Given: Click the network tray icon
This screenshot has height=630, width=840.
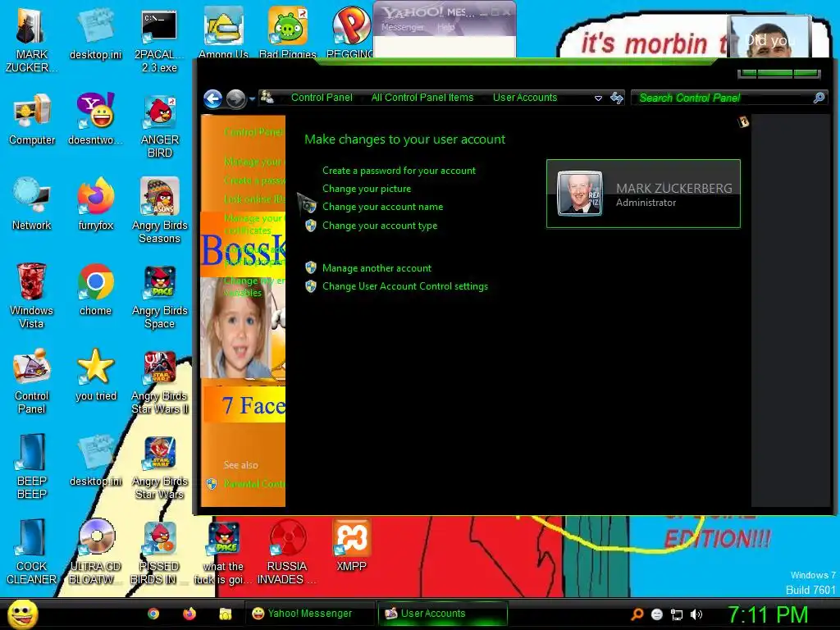Looking at the screenshot, I should [677, 614].
